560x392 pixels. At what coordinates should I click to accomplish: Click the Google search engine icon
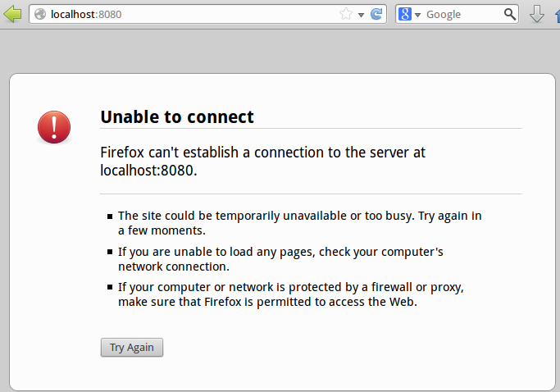coord(405,14)
